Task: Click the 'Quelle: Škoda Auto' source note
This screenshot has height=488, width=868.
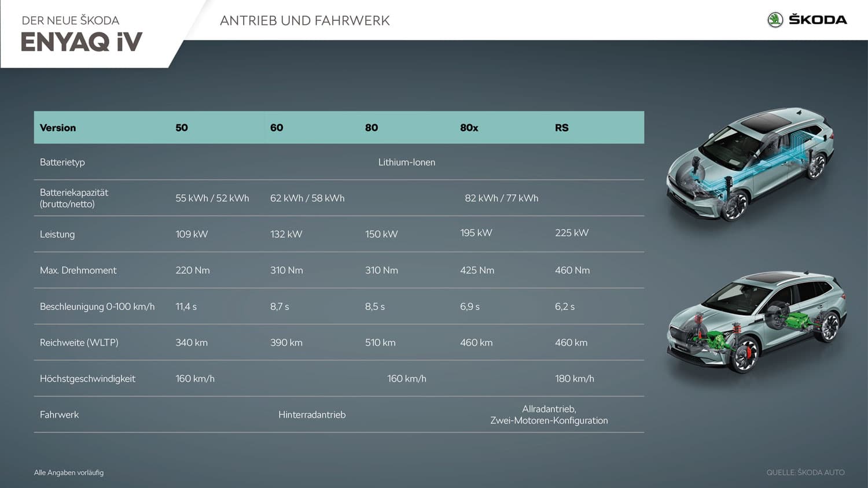Action: (805, 472)
